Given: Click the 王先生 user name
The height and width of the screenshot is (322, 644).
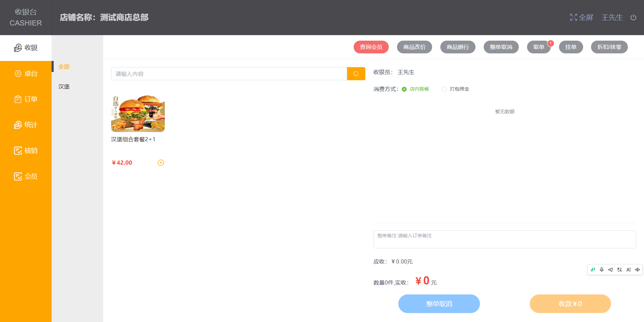Looking at the screenshot, I should tap(612, 18).
